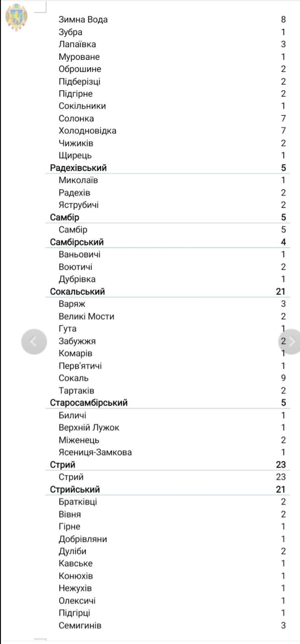
Task: Click the Зимна Вода row
Action: click(83, 20)
